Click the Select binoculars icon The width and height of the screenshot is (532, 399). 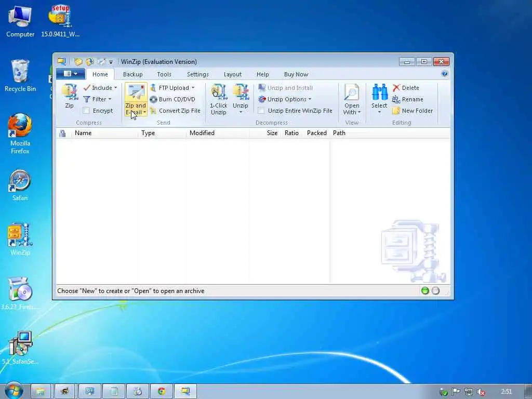(x=379, y=92)
